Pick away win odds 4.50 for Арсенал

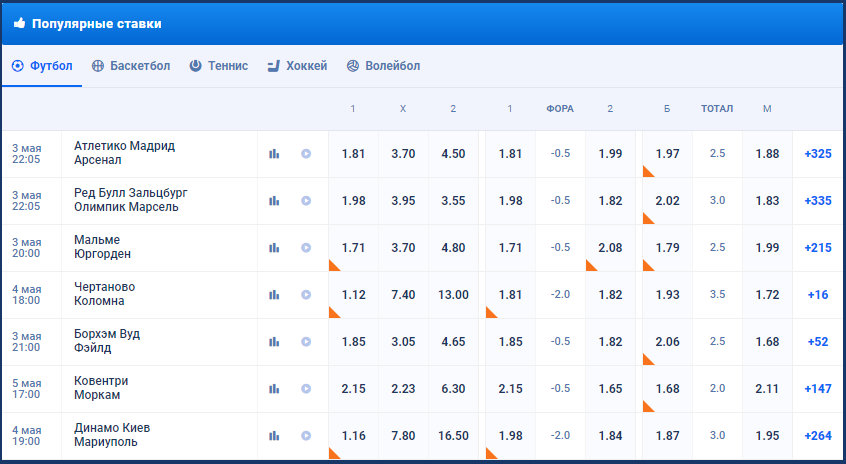coord(453,154)
